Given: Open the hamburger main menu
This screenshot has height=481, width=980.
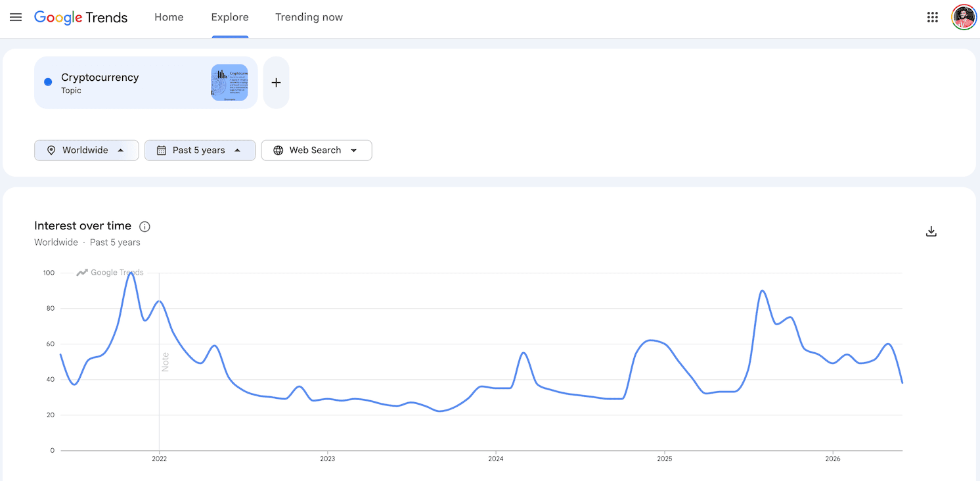Looking at the screenshot, I should 16,17.
